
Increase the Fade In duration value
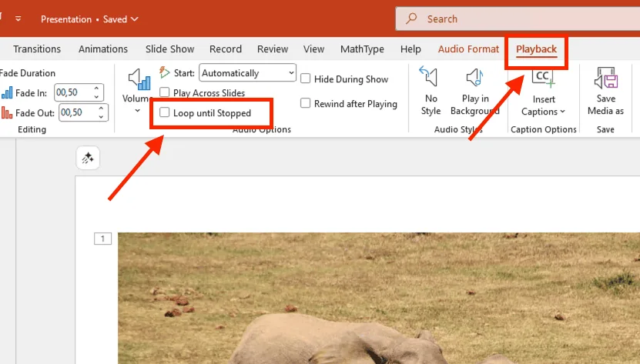pos(98,88)
